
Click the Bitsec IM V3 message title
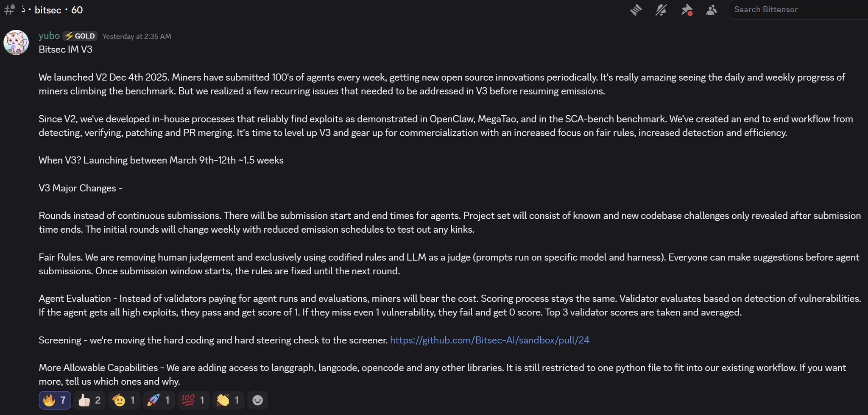pyautogui.click(x=65, y=50)
